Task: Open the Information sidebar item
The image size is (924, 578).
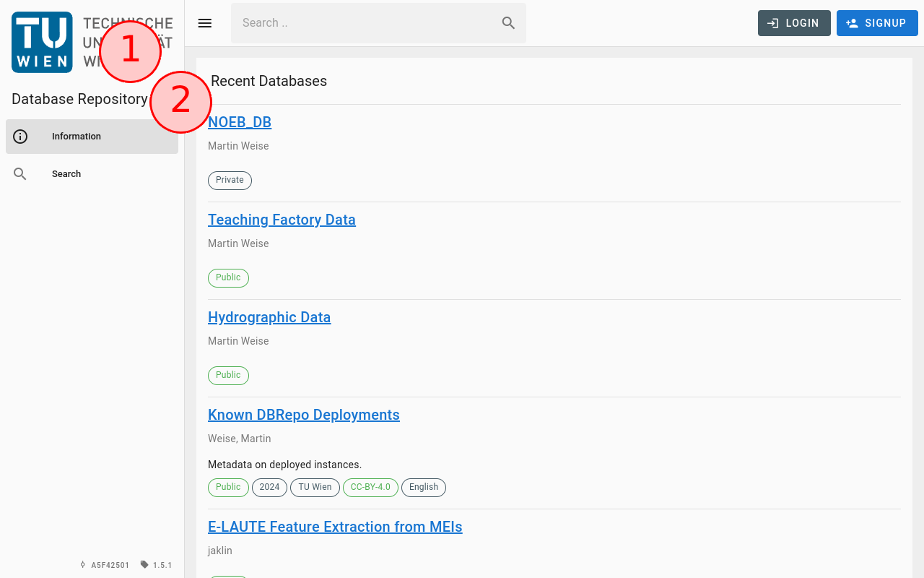Action: 77,137
